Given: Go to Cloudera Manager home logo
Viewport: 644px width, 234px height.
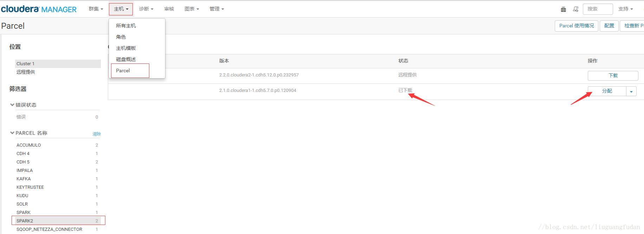Looking at the screenshot, I should coord(39,9).
